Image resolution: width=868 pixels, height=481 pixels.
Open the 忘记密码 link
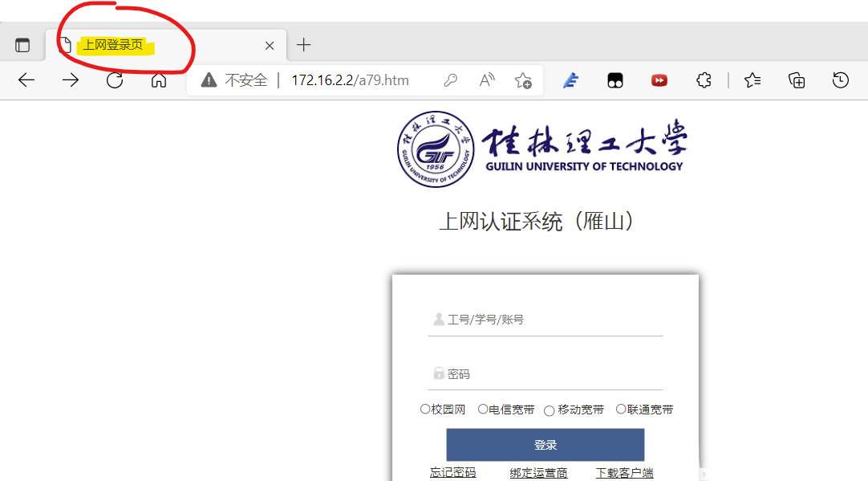(x=452, y=473)
